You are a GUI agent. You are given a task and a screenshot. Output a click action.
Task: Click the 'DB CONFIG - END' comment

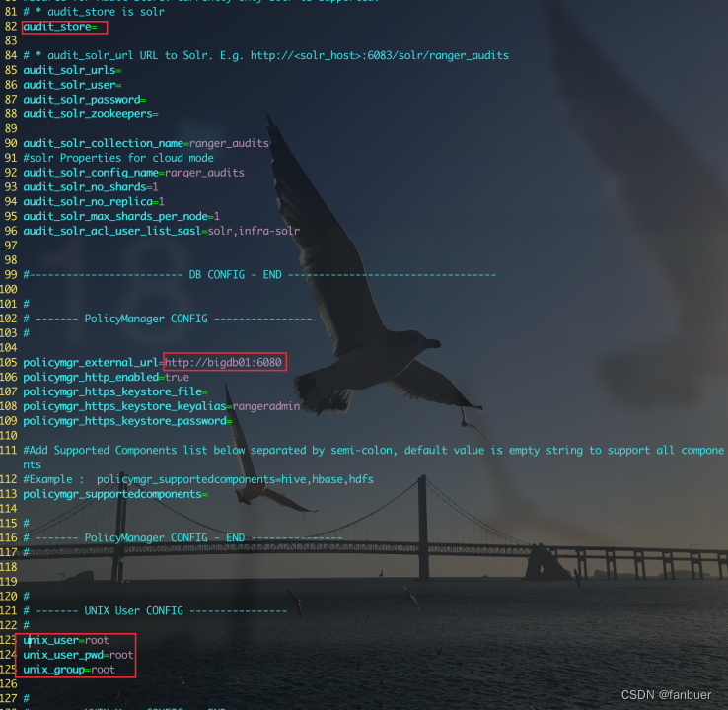(x=259, y=275)
